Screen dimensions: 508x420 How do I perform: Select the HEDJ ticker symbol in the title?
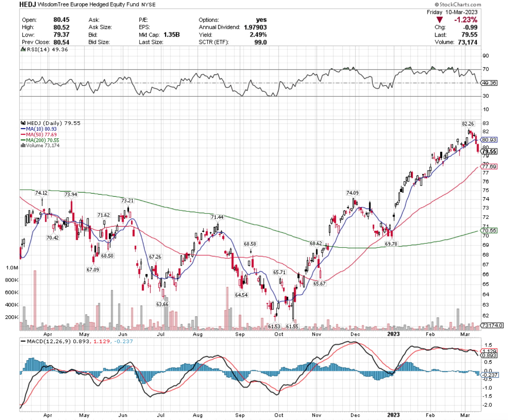click(x=27, y=4)
